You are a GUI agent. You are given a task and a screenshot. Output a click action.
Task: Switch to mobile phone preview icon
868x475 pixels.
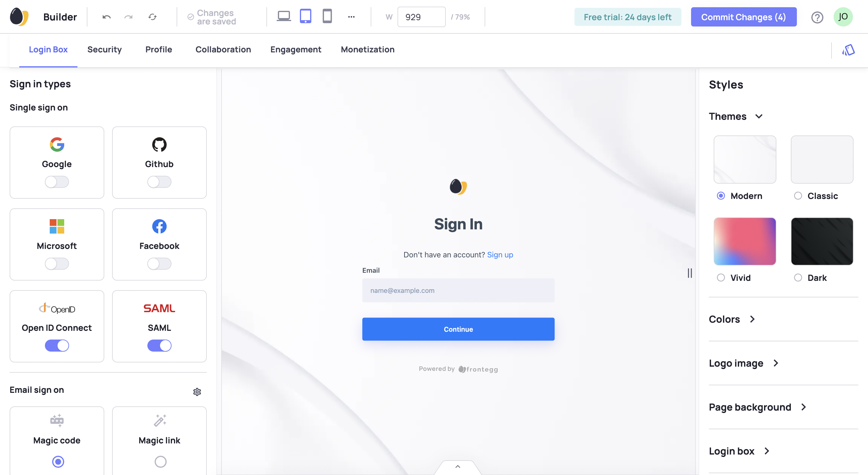point(327,16)
